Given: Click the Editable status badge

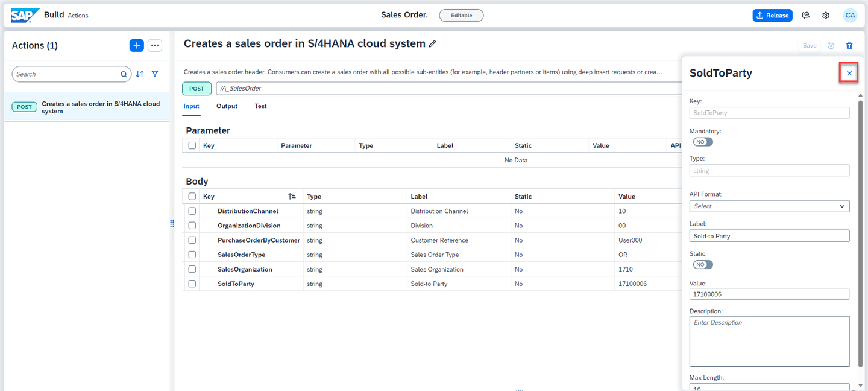Looking at the screenshot, I should (461, 15).
